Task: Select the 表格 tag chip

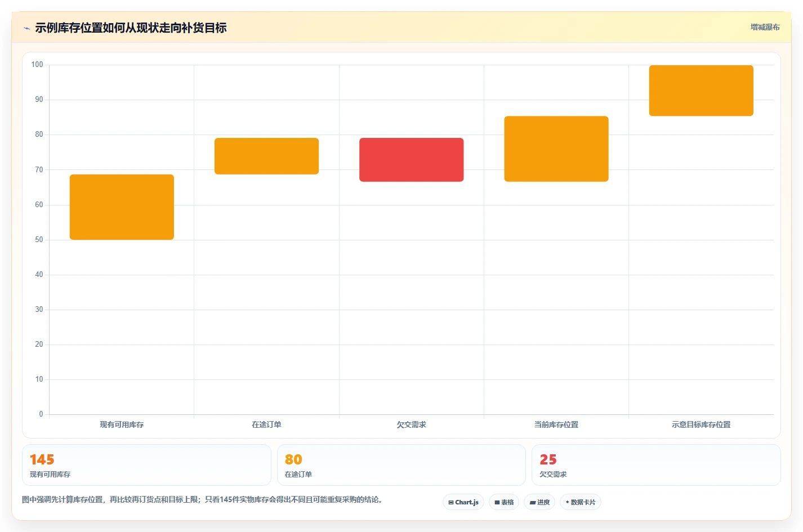Action: (504, 502)
